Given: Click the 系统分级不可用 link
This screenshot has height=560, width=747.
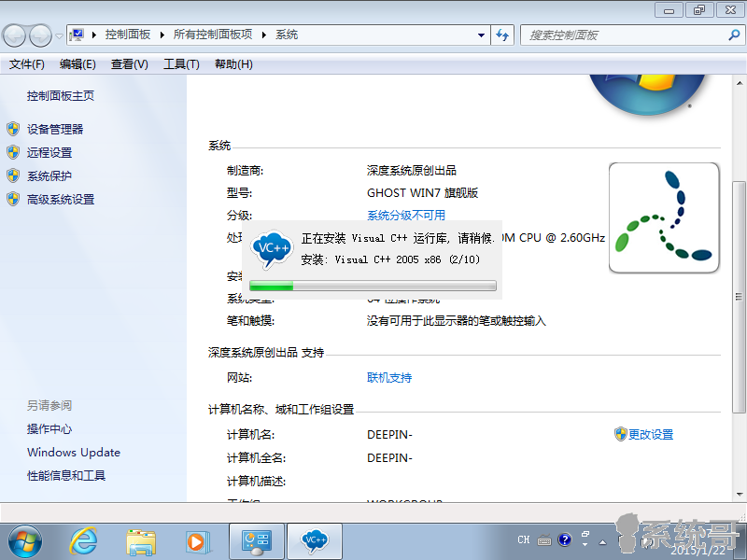Looking at the screenshot, I should tap(406, 216).
